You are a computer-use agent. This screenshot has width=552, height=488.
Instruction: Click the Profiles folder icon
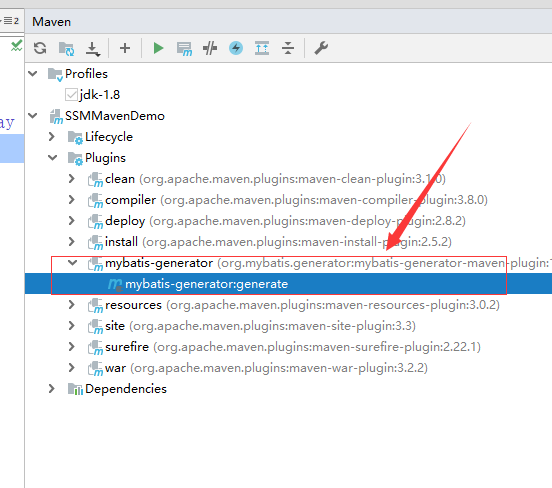tap(55, 75)
